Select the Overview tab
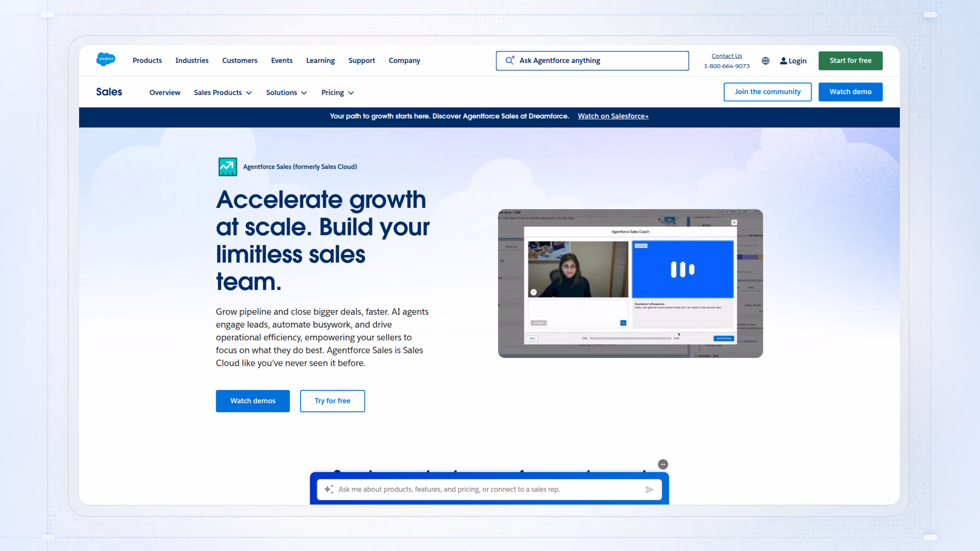This screenshot has height=551, width=980. click(165, 92)
